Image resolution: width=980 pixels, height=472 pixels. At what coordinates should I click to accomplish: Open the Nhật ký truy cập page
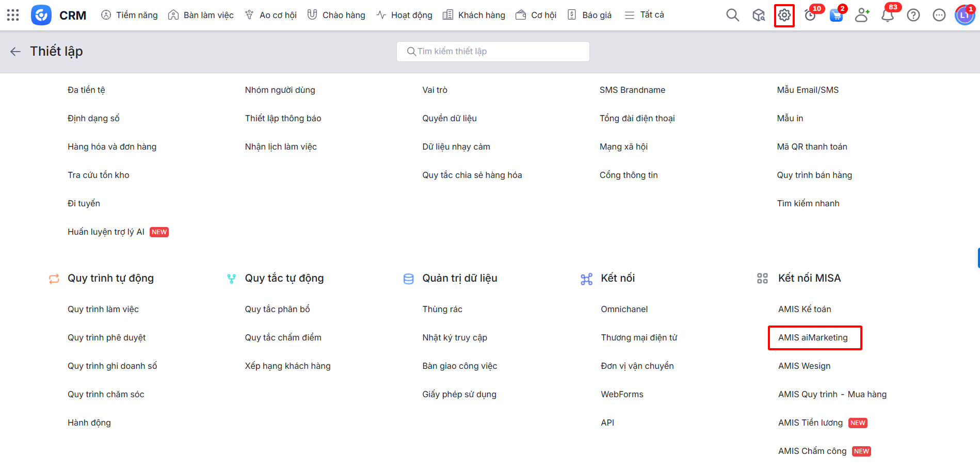455,337
